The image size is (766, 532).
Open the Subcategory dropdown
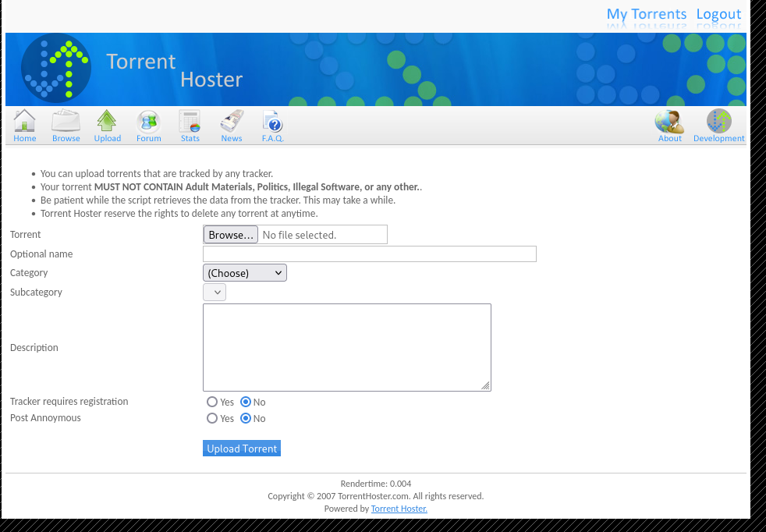click(x=215, y=293)
